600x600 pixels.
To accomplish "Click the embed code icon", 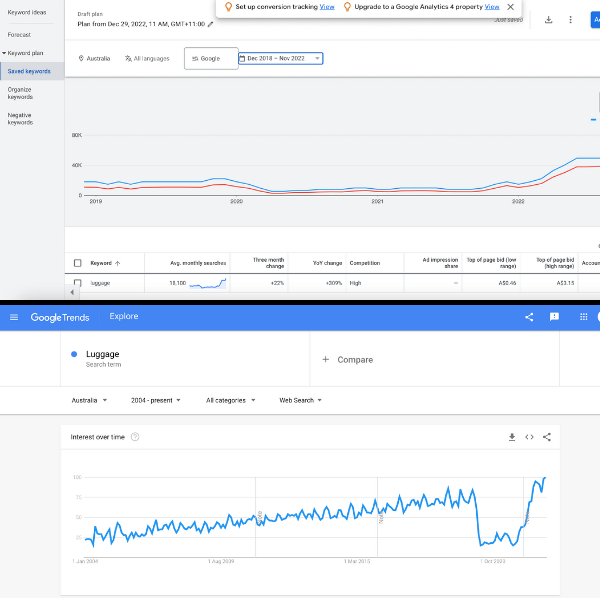I will (529, 437).
